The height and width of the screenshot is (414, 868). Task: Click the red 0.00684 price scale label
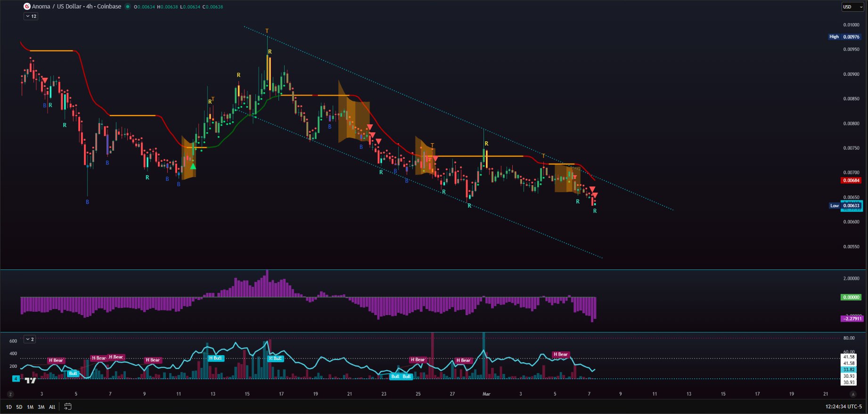[x=851, y=180]
